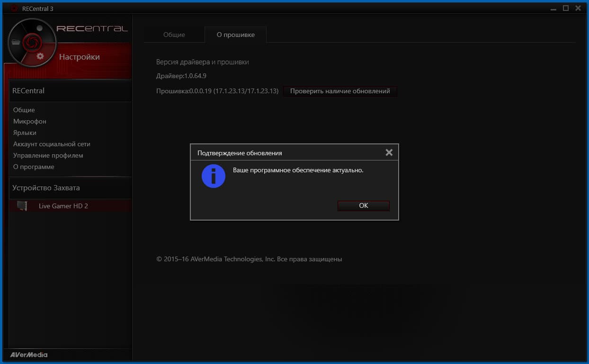589x364 pixels.
Task: Click the Устройство Захвата header
Action: 70,188
